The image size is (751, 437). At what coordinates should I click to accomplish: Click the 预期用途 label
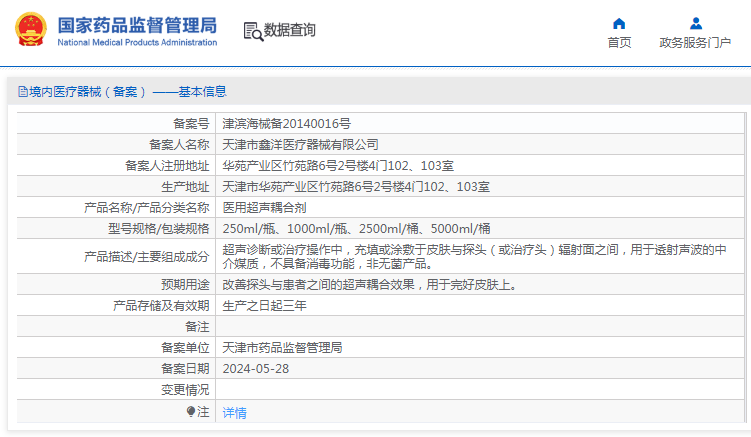(x=185, y=285)
